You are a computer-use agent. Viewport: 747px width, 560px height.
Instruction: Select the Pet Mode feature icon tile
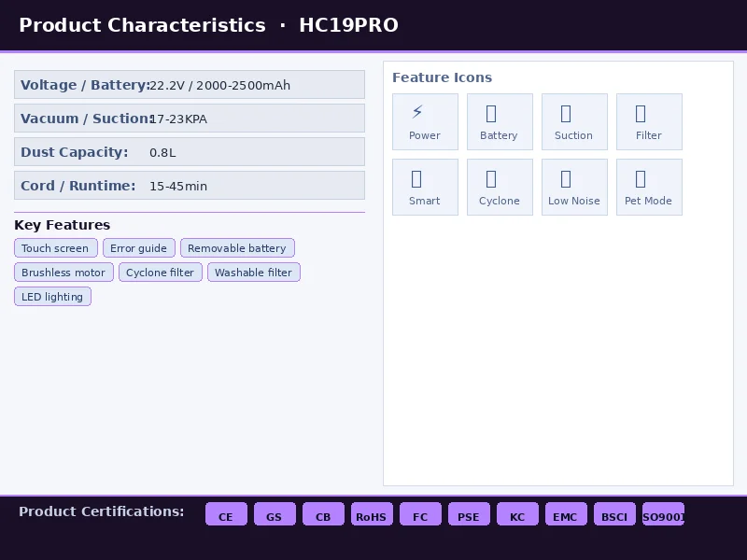649,188
